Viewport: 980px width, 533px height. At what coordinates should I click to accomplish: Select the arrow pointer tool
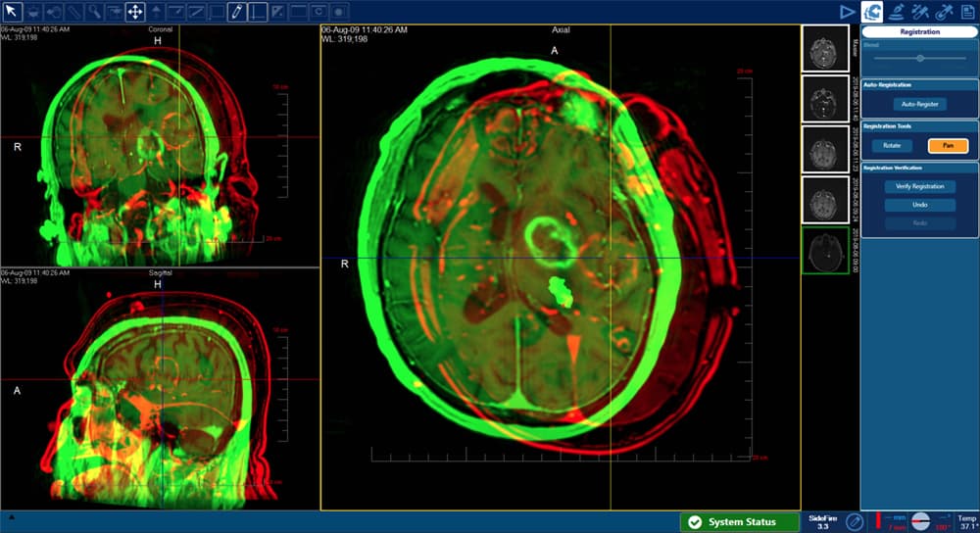(x=12, y=11)
